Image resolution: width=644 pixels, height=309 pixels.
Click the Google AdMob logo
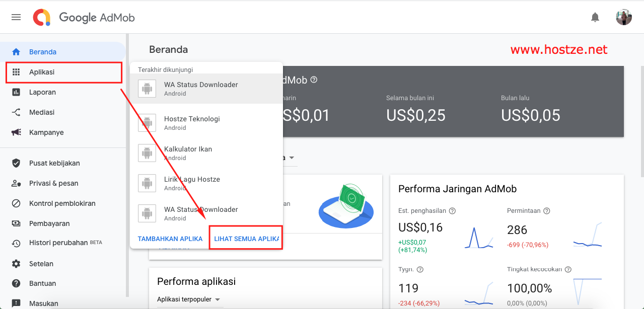84,18
